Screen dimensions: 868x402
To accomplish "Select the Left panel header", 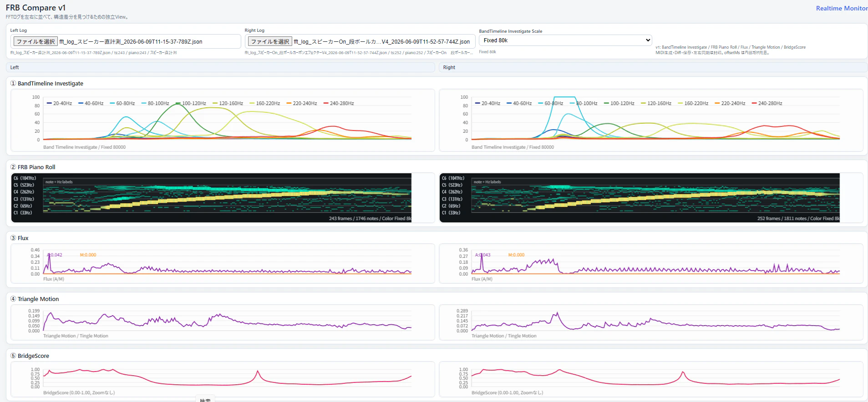I will pyautogui.click(x=220, y=67).
